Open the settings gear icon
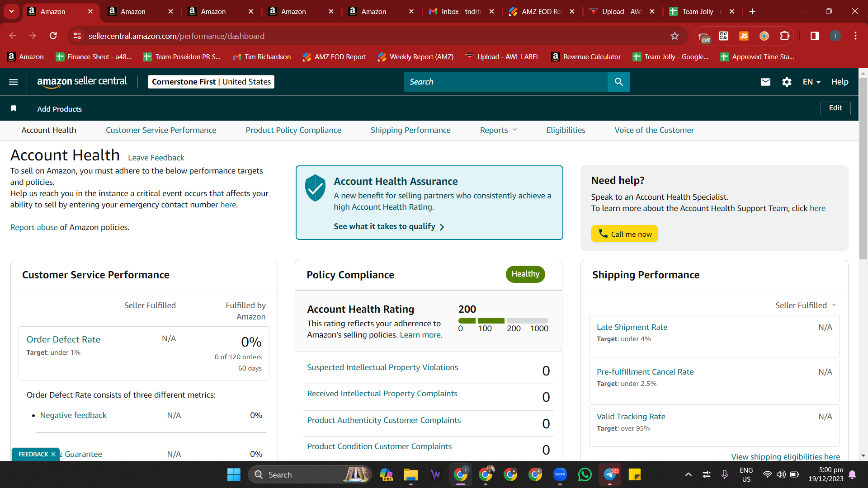Viewport: 868px width, 488px height. tap(787, 82)
